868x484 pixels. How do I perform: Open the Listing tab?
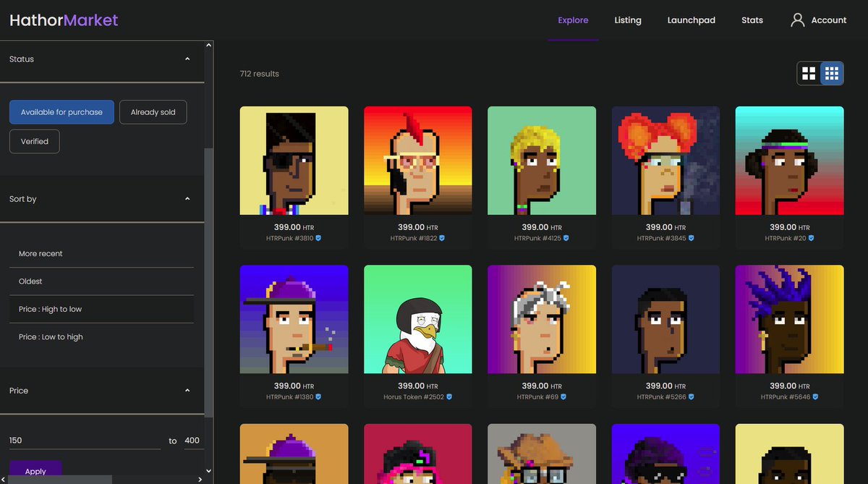coord(628,20)
